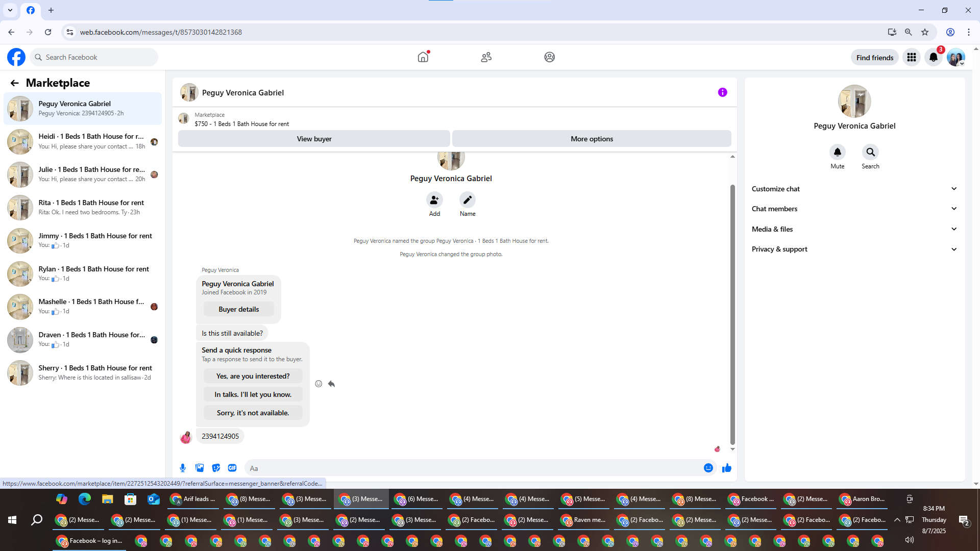Choose a GIF

click(232, 468)
